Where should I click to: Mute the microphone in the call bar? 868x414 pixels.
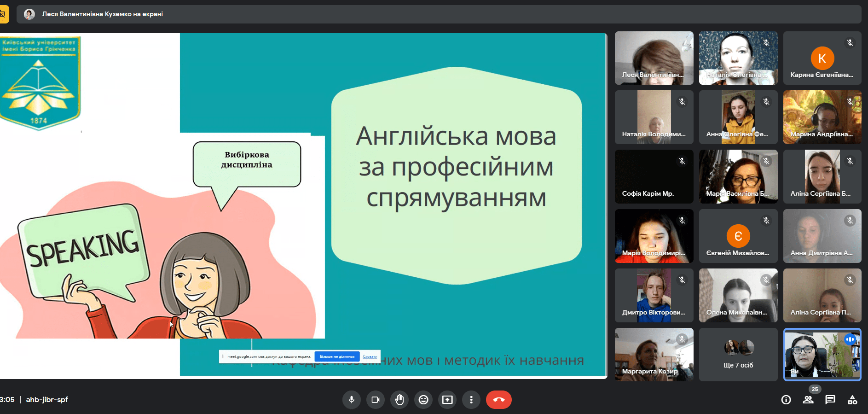point(352,400)
